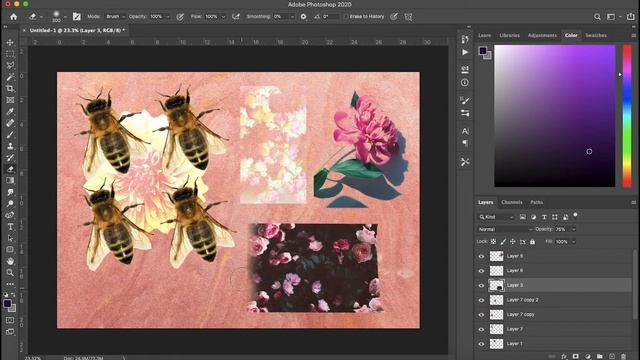
Task: Open the History panel icon
Action: [x=465, y=39]
